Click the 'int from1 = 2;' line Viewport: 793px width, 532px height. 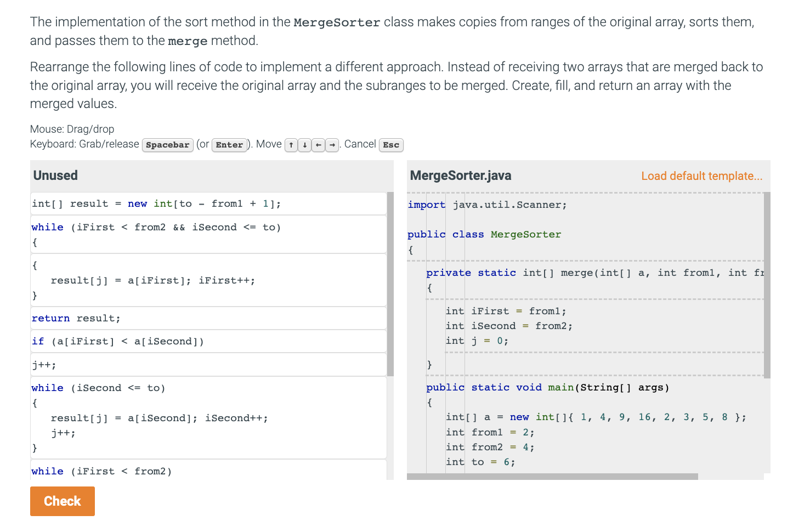pyautogui.click(x=490, y=432)
